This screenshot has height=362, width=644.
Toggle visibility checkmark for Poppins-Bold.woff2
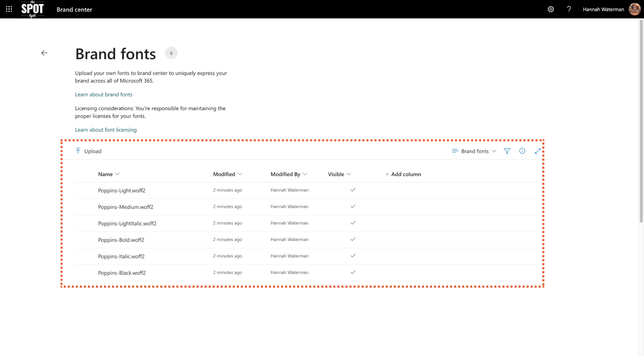(x=353, y=239)
